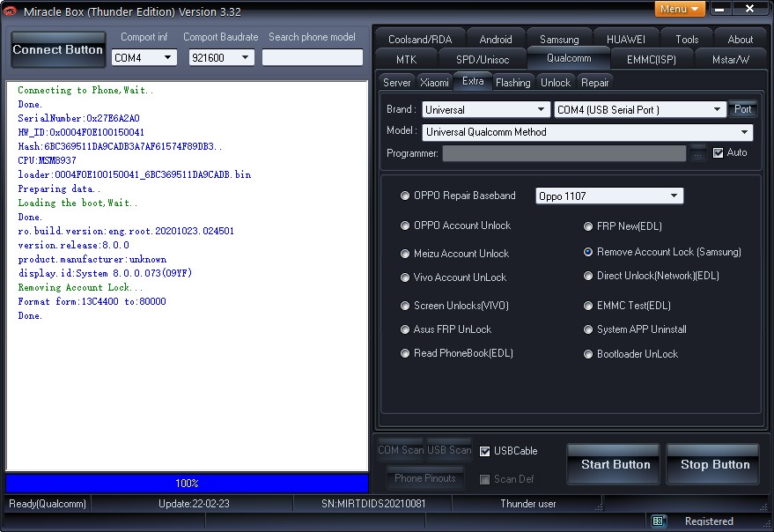Open the Unlock sub-tab
This screenshot has width=774, height=532.
coord(556,83)
